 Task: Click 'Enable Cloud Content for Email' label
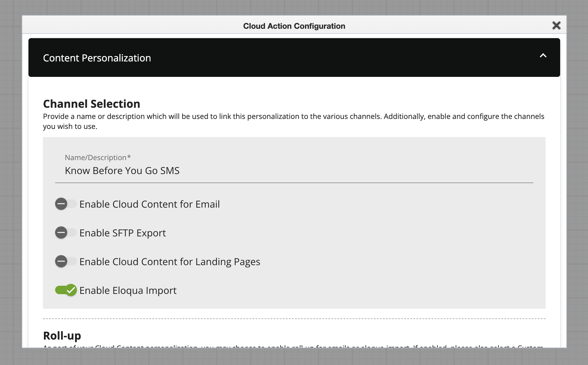[150, 204]
